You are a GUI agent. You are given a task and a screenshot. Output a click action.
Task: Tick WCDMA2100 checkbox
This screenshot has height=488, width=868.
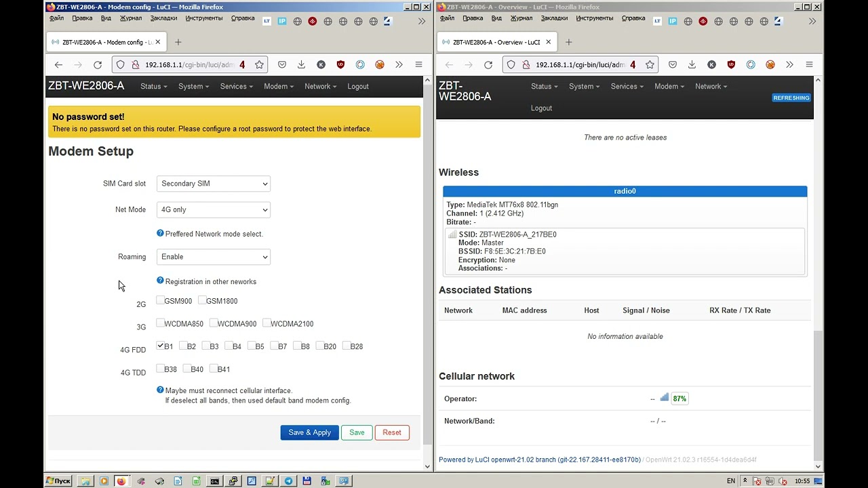pyautogui.click(x=267, y=323)
